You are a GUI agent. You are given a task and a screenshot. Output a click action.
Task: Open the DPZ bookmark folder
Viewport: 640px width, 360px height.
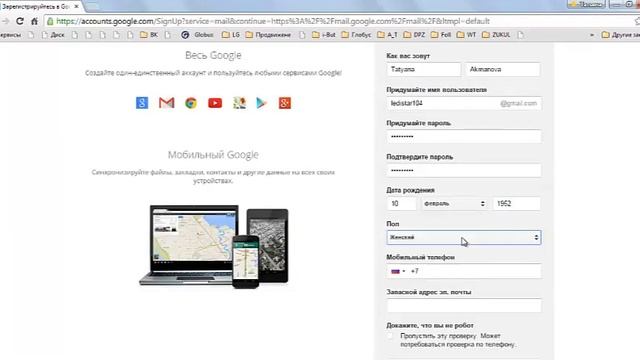coord(414,35)
